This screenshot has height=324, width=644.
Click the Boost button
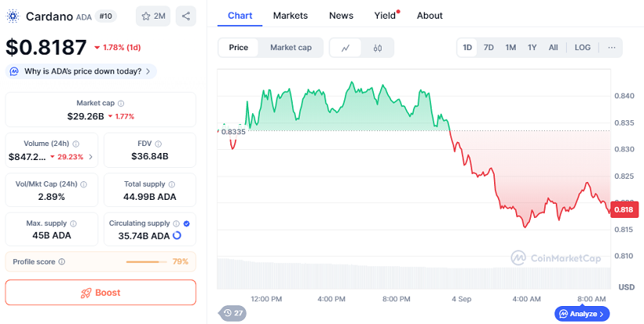[101, 292]
